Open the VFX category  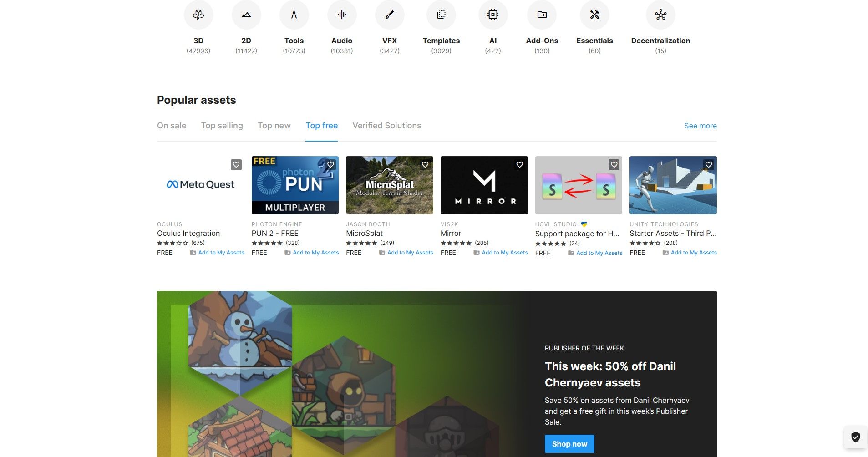[x=390, y=15]
